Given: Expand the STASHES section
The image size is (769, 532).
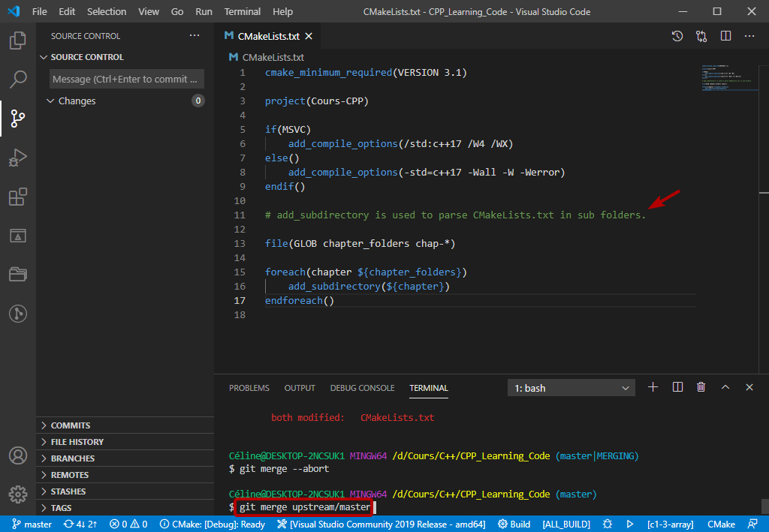Looking at the screenshot, I should click(x=125, y=491).
